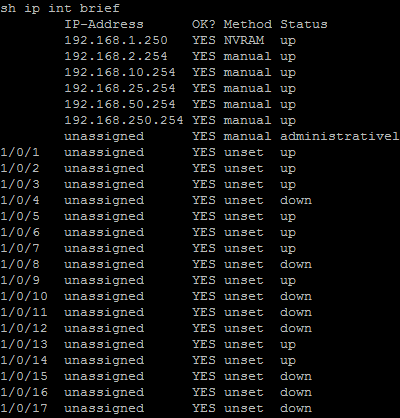Screen dimensions: 400x418
Task: Select IP address 192.168.25.254
Action: (120, 88)
